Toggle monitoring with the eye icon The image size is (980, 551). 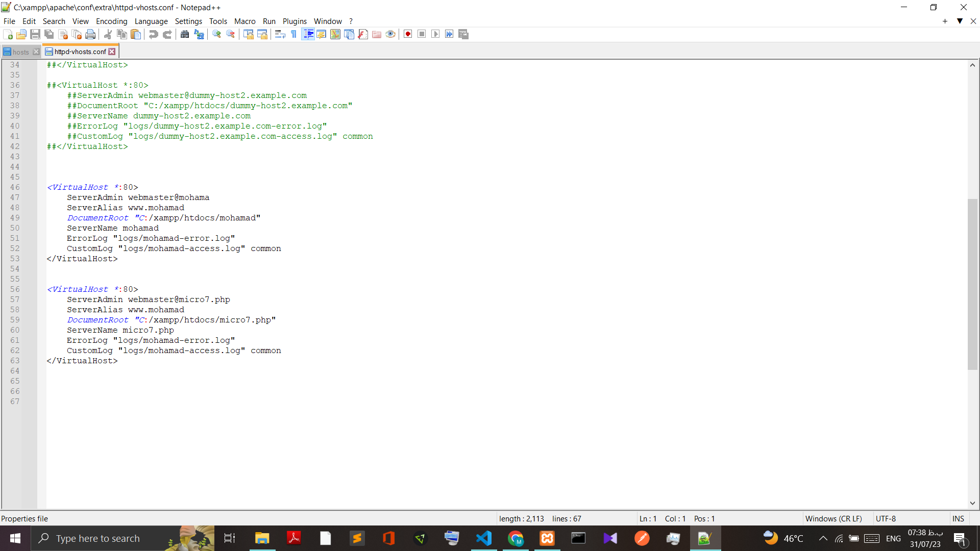click(x=390, y=34)
